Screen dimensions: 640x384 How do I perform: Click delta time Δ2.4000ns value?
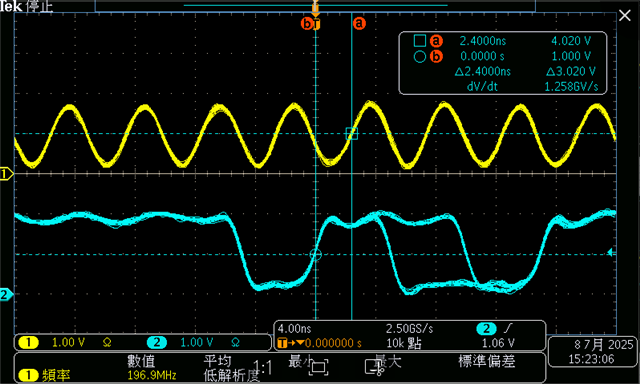[x=482, y=71]
